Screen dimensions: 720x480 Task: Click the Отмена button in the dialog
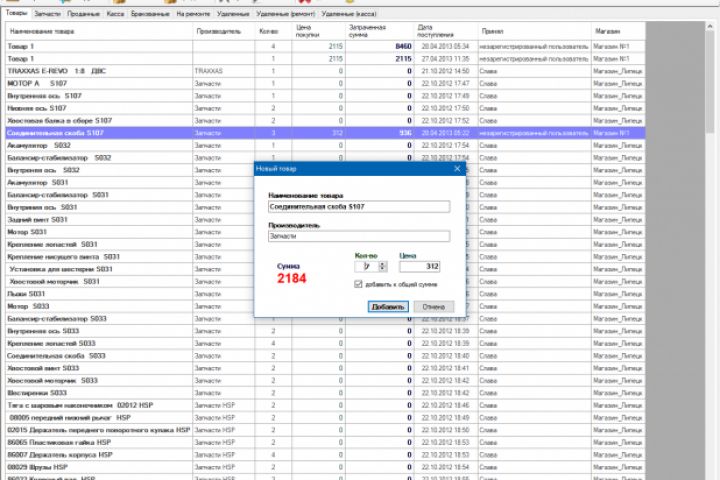pos(433,306)
